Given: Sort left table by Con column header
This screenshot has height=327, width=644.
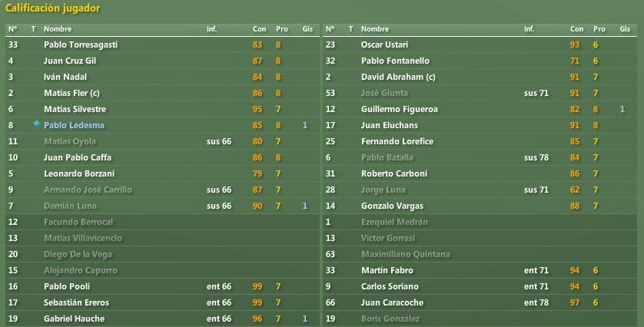Looking at the screenshot, I should coord(259,29).
